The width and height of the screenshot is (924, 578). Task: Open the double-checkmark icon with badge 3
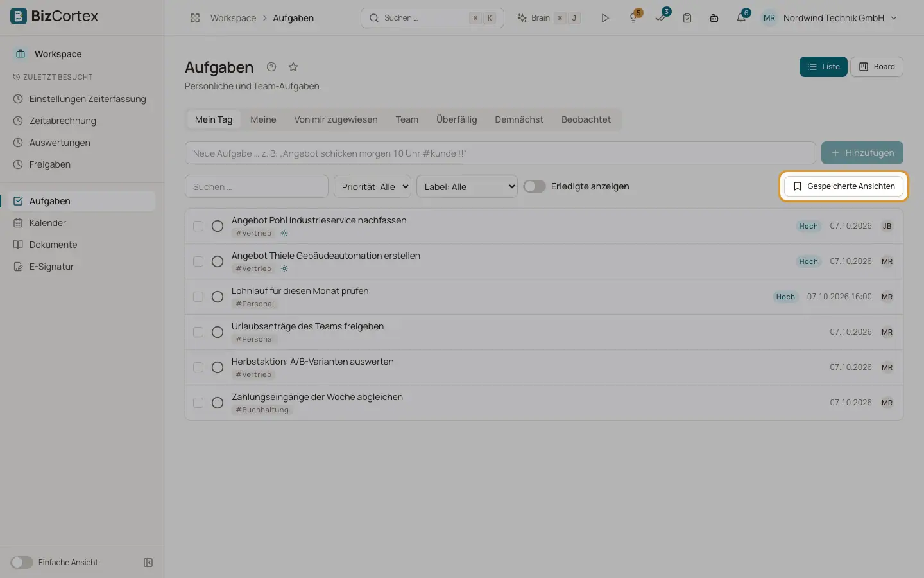[660, 18]
